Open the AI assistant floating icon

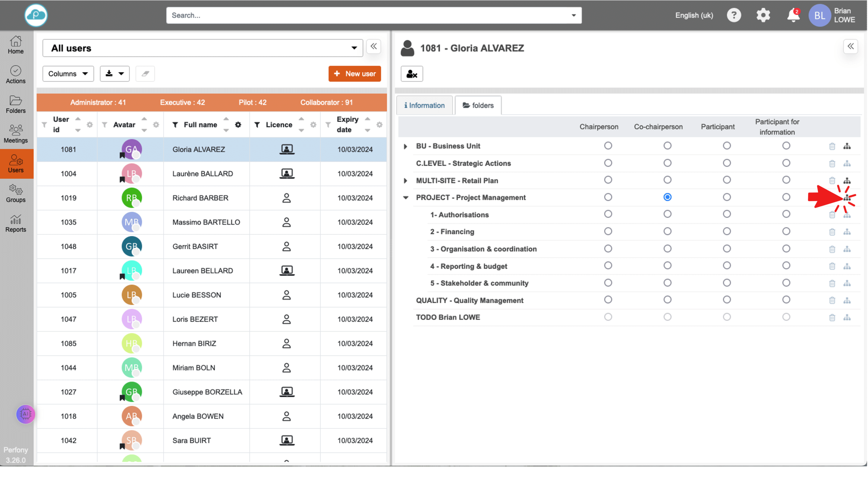tap(26, 414)
